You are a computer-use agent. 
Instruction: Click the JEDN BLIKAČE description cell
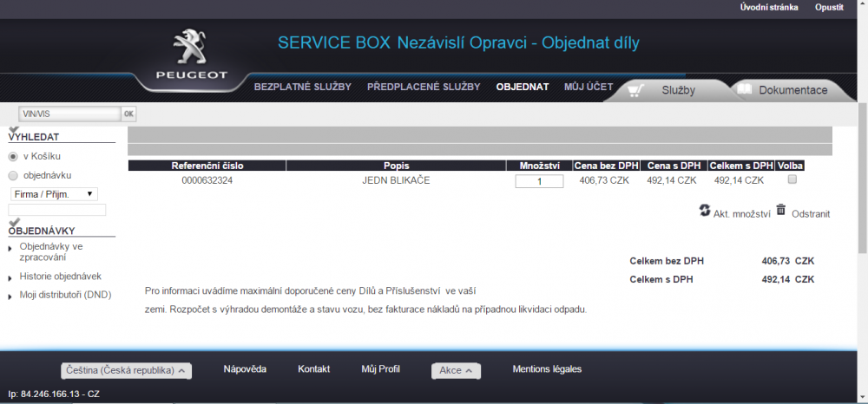(x=396, y=180)
